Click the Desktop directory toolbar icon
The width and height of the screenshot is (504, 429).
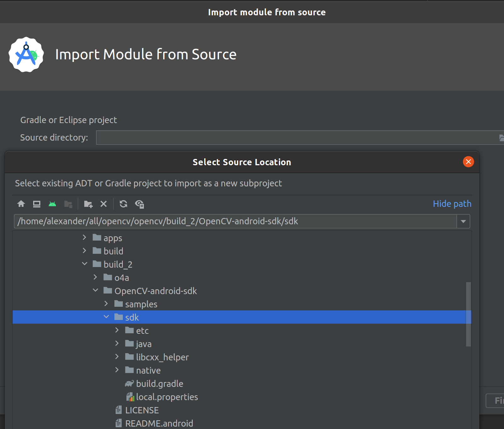(x=37, y=204)
